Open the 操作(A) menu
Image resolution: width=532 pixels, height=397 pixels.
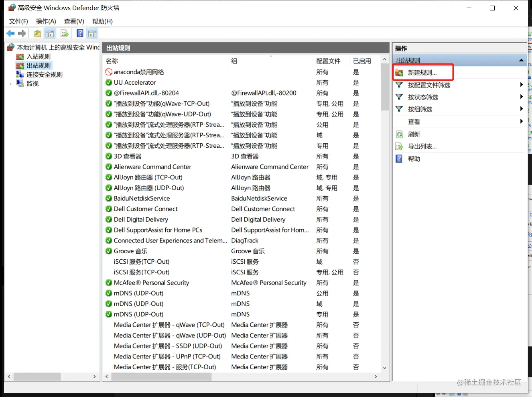tap(46, 21)
